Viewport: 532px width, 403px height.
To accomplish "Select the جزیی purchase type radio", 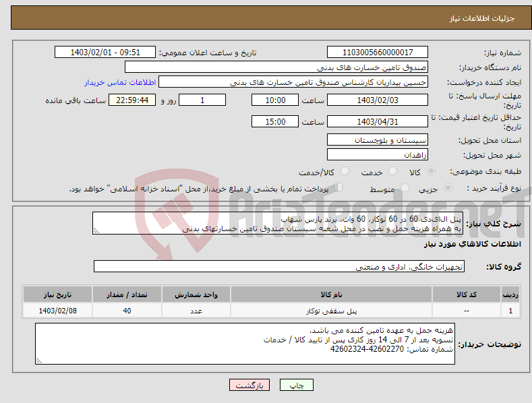I will (448, 188).
